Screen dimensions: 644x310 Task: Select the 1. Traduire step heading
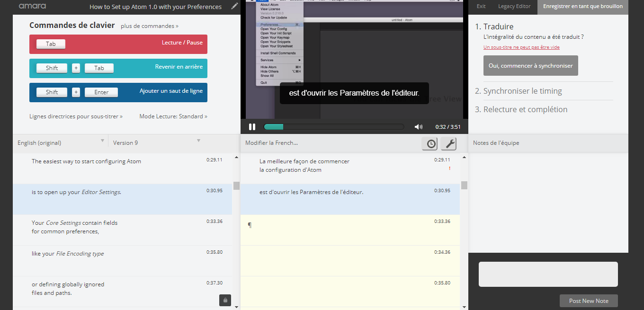click(494, 27)
